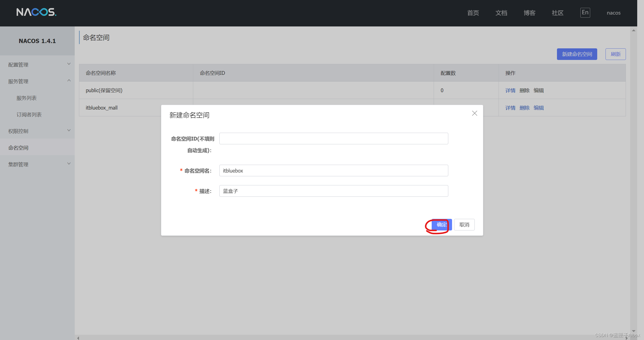The height and width of the screenshot is (340, 644).
Task: Expand the 配置管理 sidebar menu
Action: 37,65
